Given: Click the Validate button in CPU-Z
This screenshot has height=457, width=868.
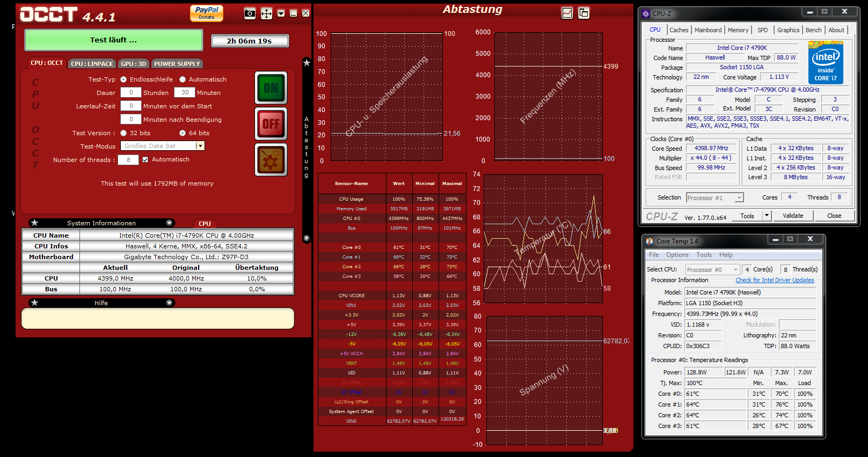Looking at the screenshot, I should click(x=793, y=216).
